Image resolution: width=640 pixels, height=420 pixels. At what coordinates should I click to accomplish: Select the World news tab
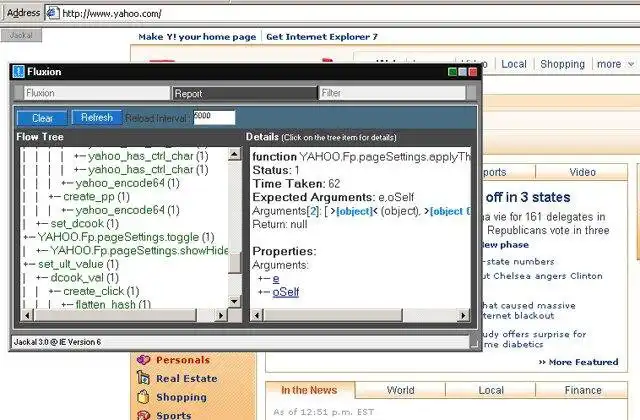(400, 390)
